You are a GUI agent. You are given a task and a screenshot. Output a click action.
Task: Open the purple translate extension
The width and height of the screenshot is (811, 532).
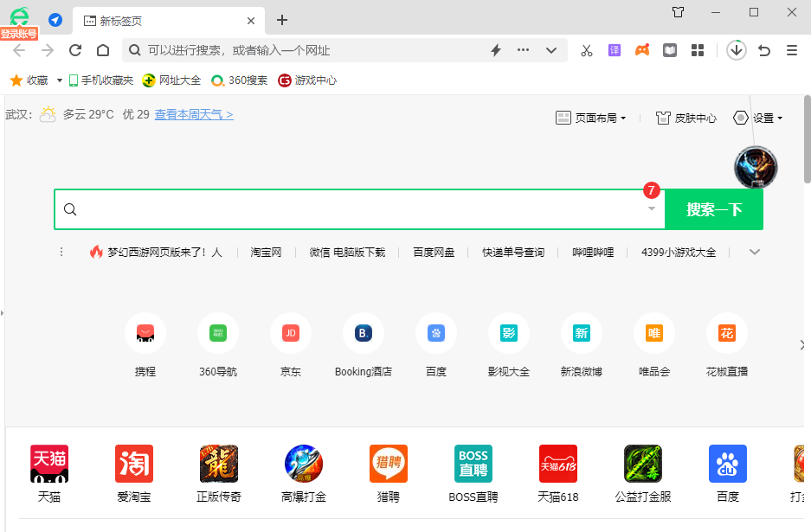point(615,50)
